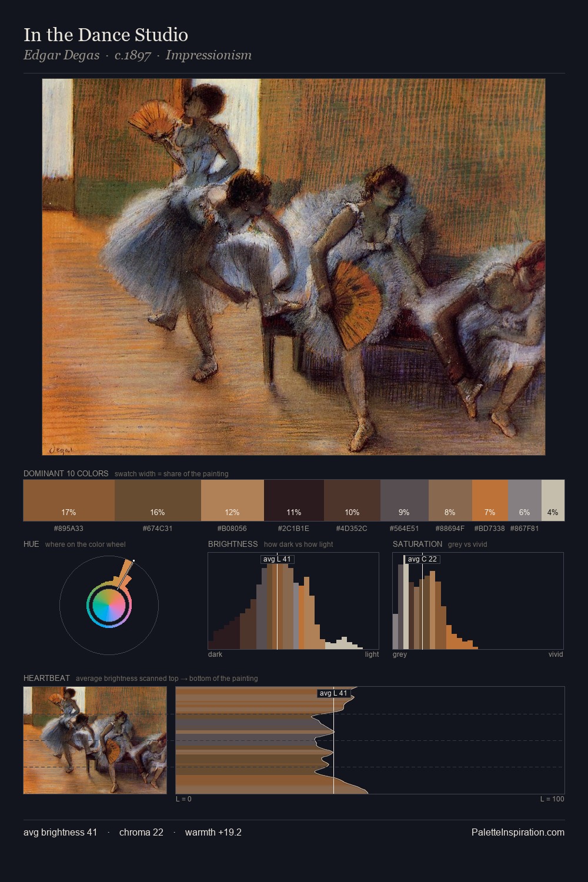This screenshot has width=588, height=882.
Task: Pick the 12% tan swatch #B08056
Action: pyautogui.click(x=232, y=500)
